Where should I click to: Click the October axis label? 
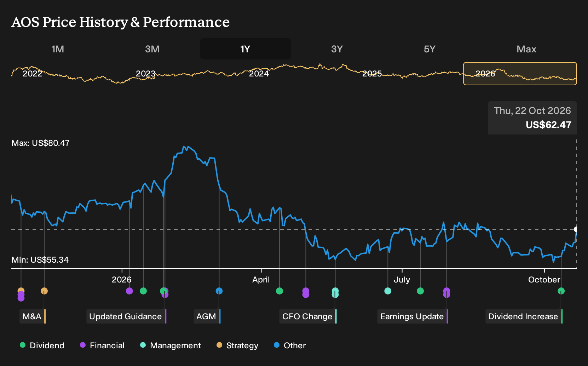tap(544, 280)
